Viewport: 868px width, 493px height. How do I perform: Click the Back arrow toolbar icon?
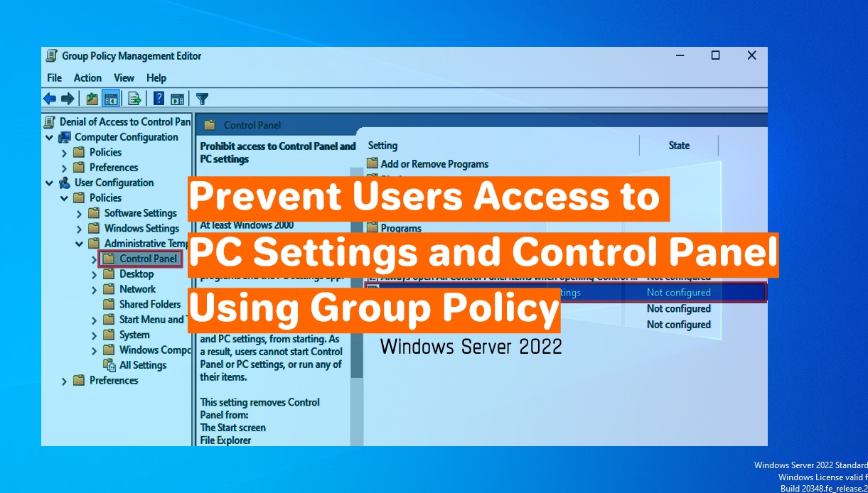(49, 99)
